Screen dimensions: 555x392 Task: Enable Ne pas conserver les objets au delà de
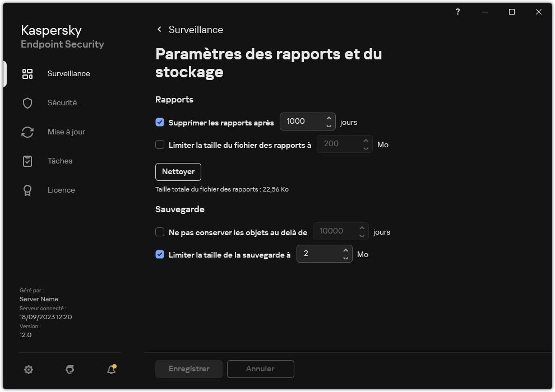pyautogui.click(x=160, y=231)
